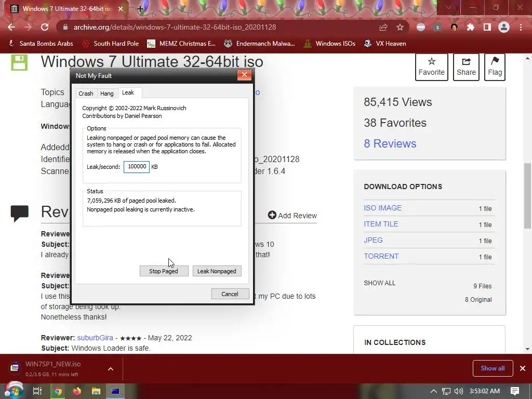Expand the WIN7SP1_NEW.iso download chevron
Image resolution: width=532 pixels, height=399 pixels.
[x=111, y=369]
